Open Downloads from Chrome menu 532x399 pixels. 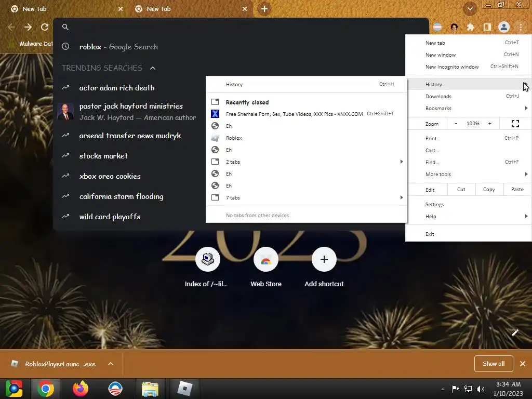469,96
